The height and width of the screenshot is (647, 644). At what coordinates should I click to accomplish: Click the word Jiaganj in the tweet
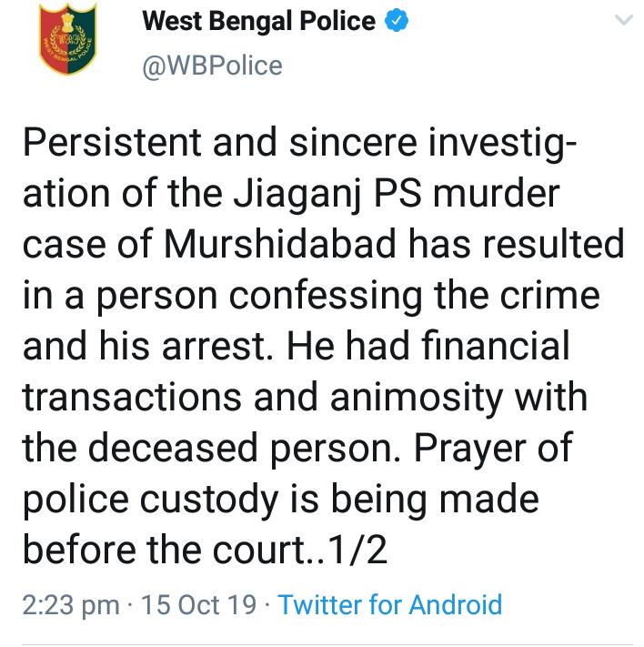click(x=297, y=194)
